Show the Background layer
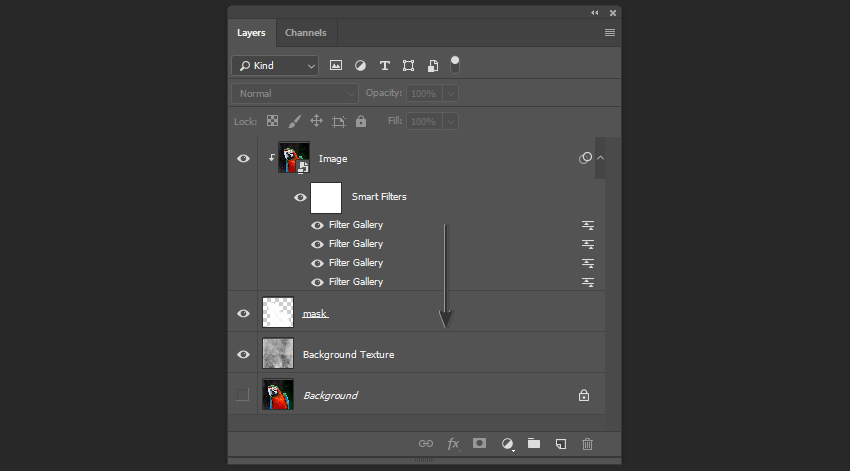This screenshot has height=471, width=850. point(242,395)
